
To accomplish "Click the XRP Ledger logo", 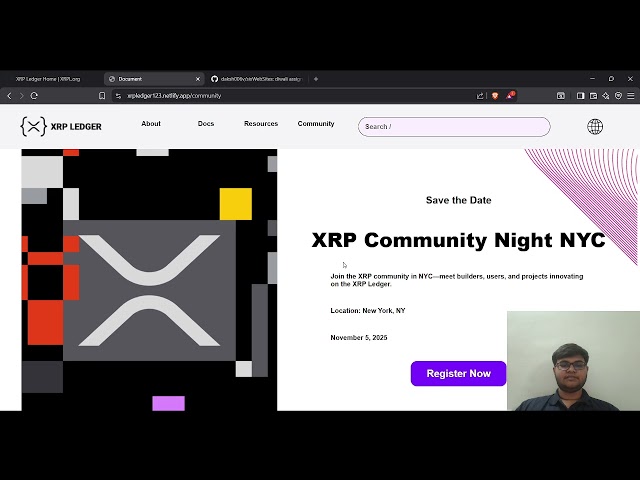I will click(61, 127).
